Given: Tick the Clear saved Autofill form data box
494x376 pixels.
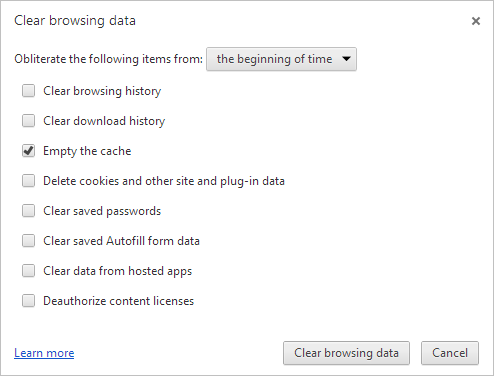Looking at the screenshot, I should 28,241.
